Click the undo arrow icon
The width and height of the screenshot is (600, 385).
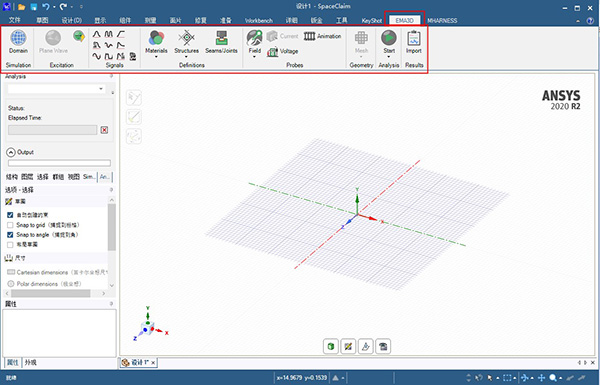pyautogui.click(x=46, y=7)
